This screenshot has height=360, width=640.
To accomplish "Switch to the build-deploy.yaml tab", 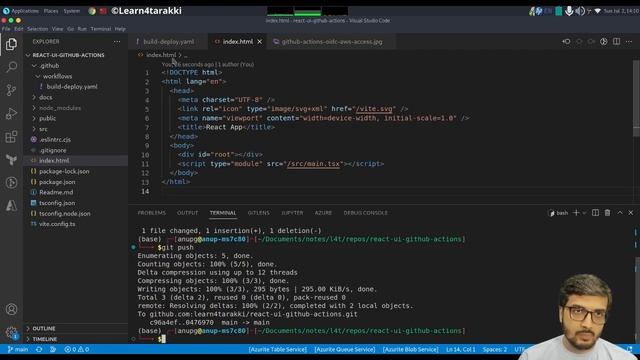I will point(169,42).
